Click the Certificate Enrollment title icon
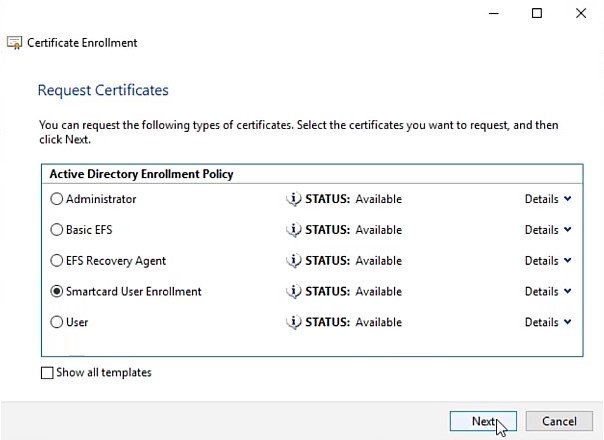 [14, 43]
